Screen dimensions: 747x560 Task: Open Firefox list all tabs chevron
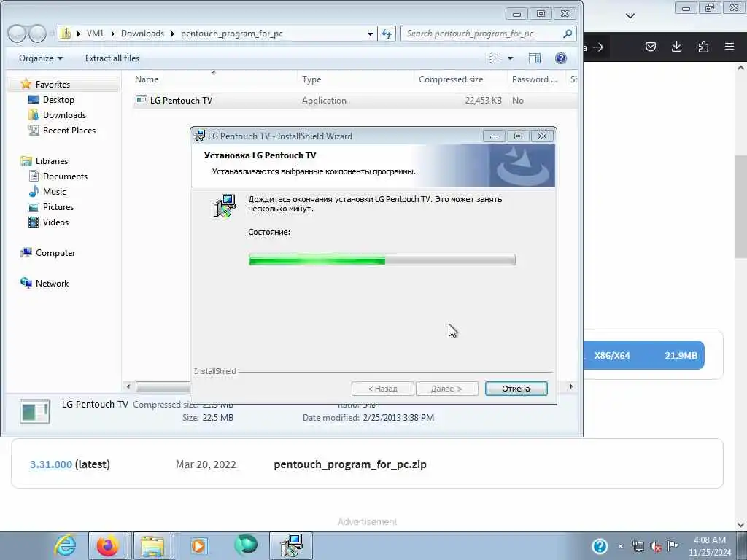coord(630,16)
